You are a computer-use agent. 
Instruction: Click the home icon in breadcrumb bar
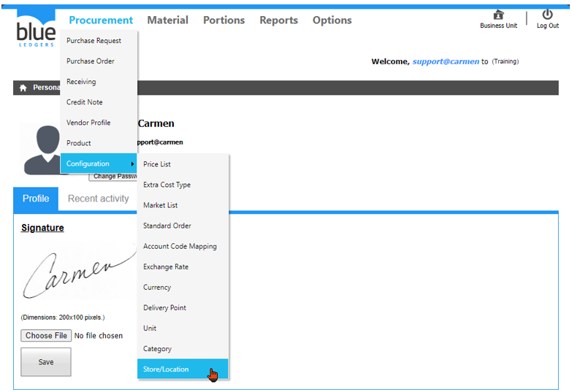point(23,88)
